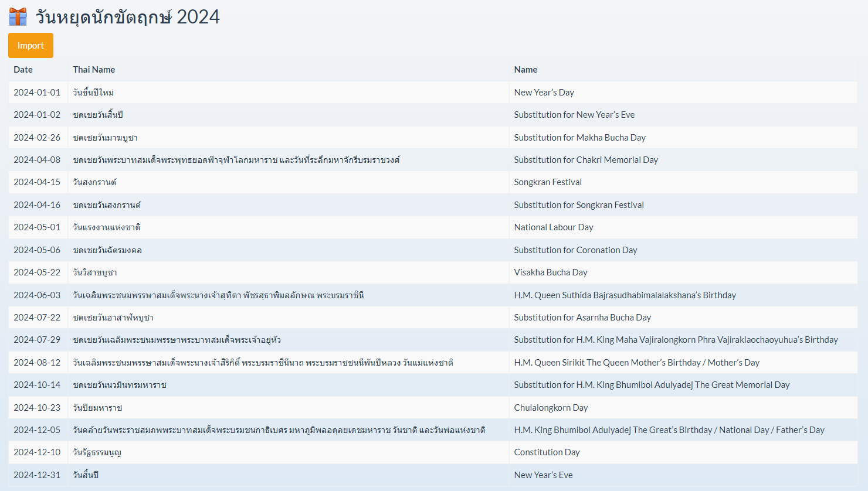Screen dimensions: 868x491
Task: Click the Thai Name column header
Action: point(94,69)
